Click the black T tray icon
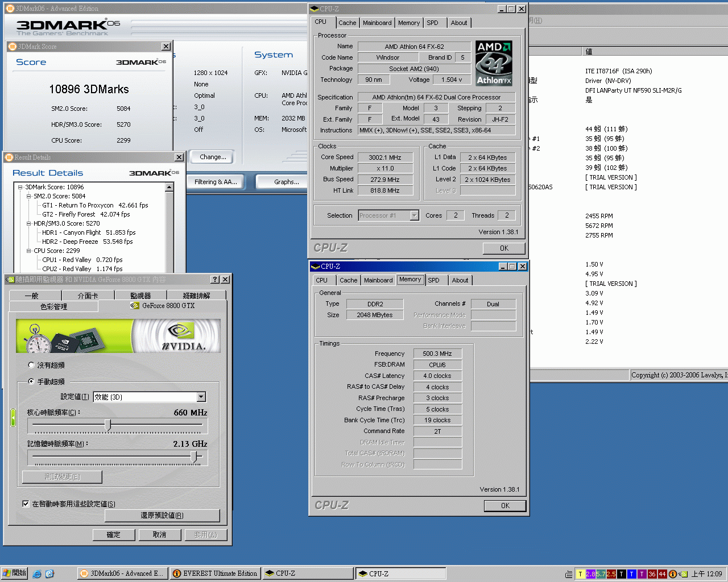The image size is (728, 582). [x=621, y=574]
